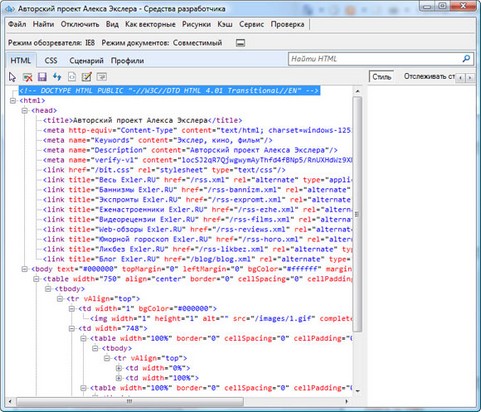Switch to the CSS tab
This screenshot has height=412, width=481.
tap(51, 61)
